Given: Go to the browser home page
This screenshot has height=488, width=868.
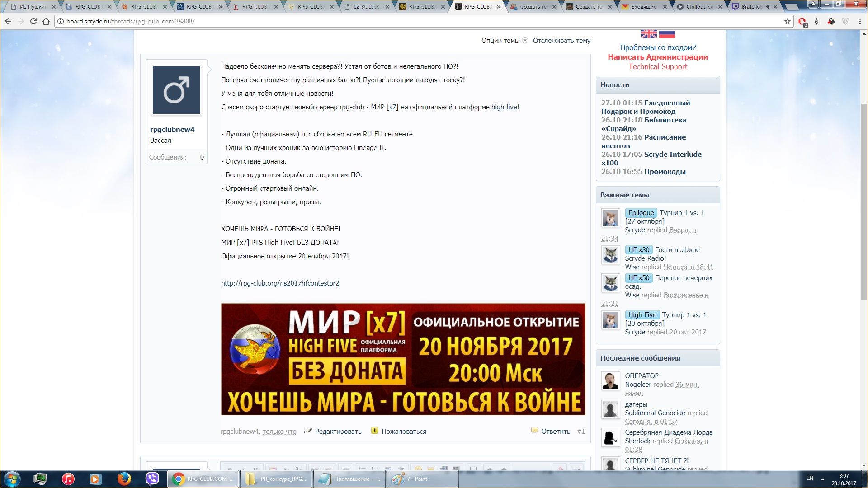Looking at the screenshot, I should [46, 21].
